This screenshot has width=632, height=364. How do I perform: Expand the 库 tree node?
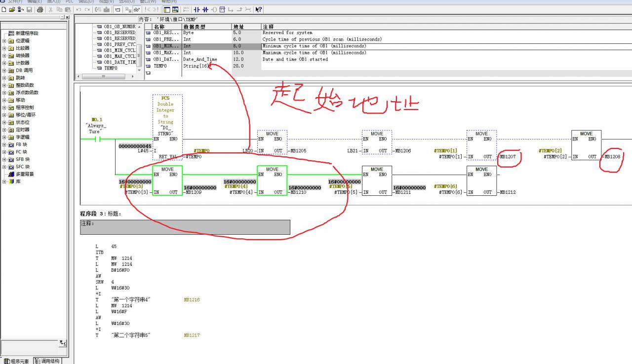click(4, 181)
